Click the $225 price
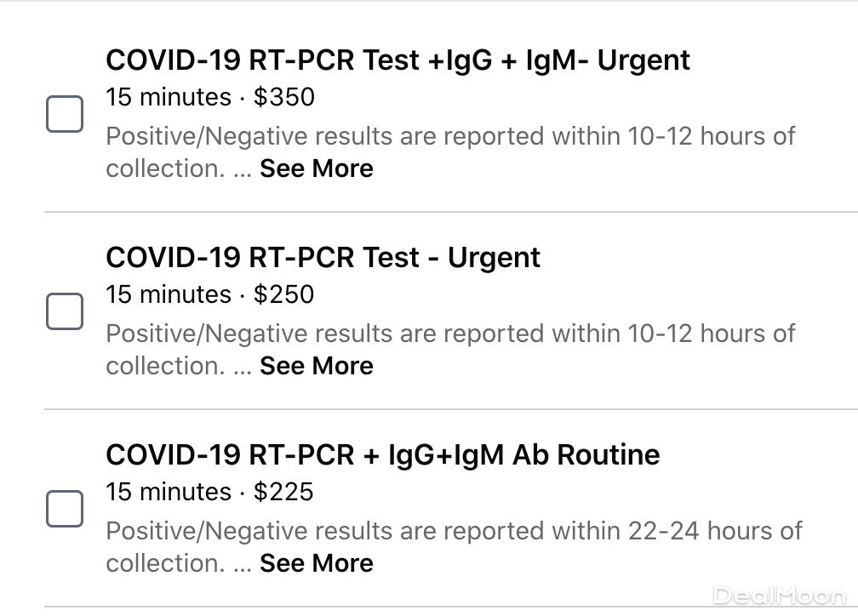 click(x=284, y=492)
